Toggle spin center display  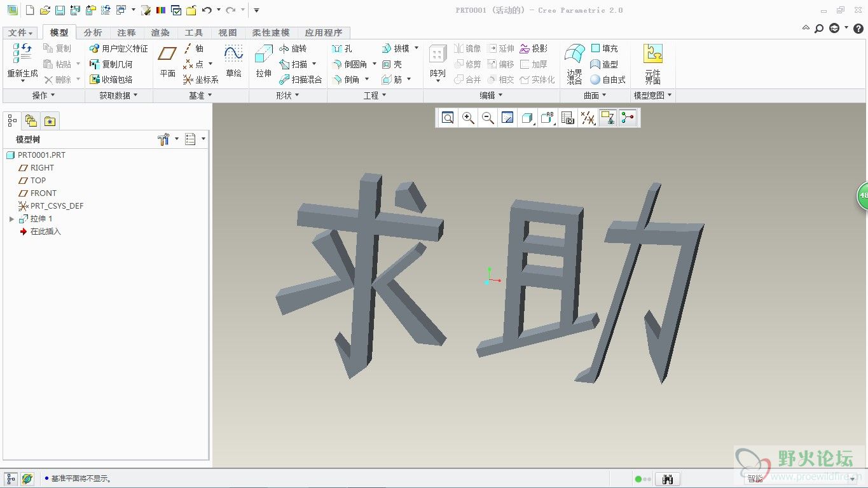pos(628,118)
